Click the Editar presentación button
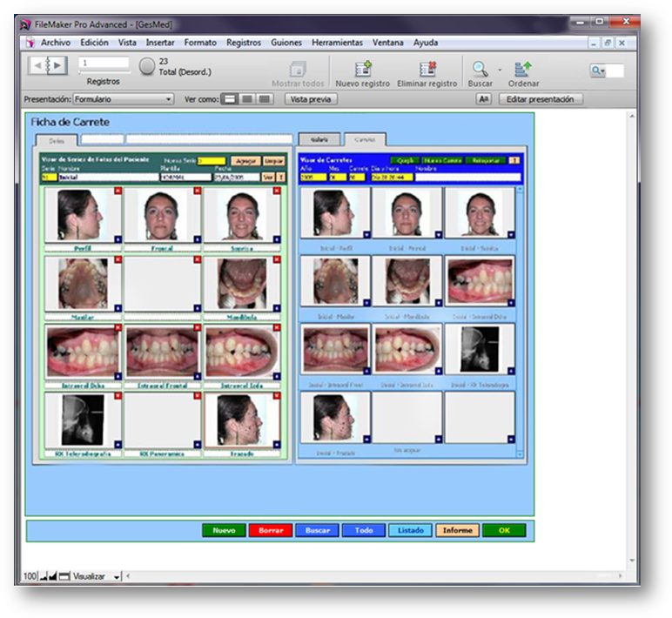The height and width of the screenshot is (618, 672). click(541, 99)
